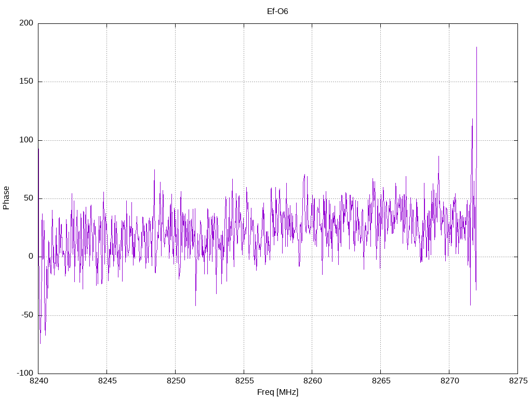Click x-axis tick label 8240

click(38, 381)
